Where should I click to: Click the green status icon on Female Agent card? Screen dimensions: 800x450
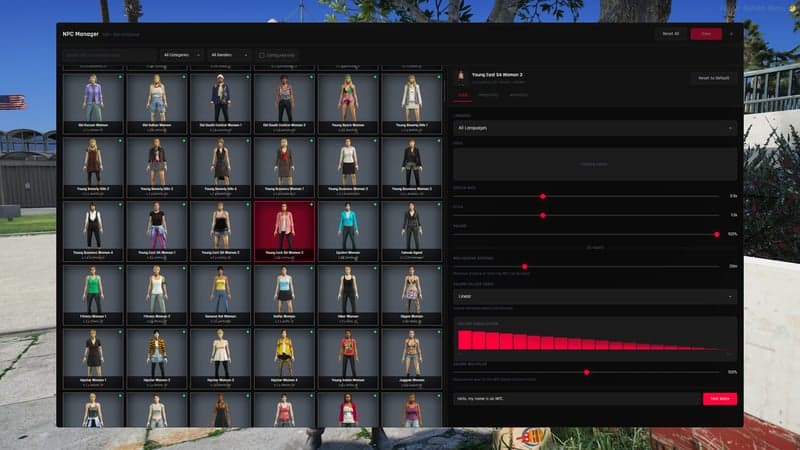(439, 205)
